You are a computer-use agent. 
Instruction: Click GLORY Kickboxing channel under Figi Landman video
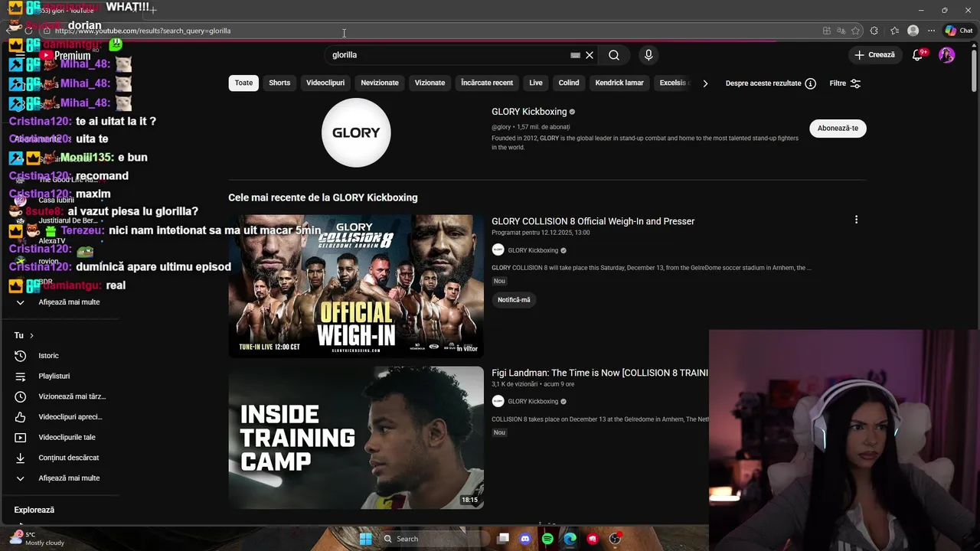(x=533, y=402)
